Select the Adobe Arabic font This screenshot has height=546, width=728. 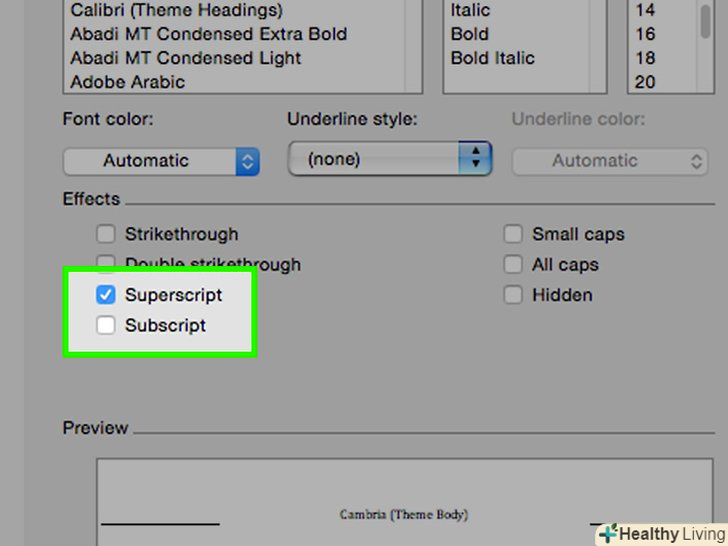point(128,82)
